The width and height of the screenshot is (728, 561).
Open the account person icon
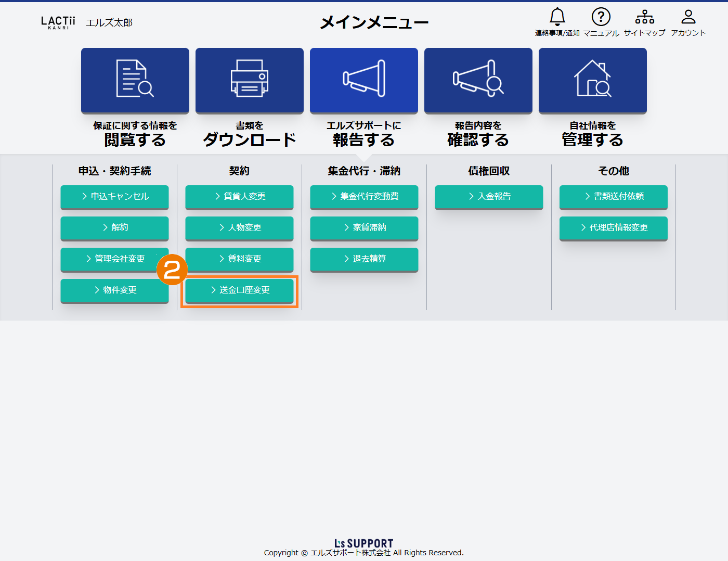point(688,18)
